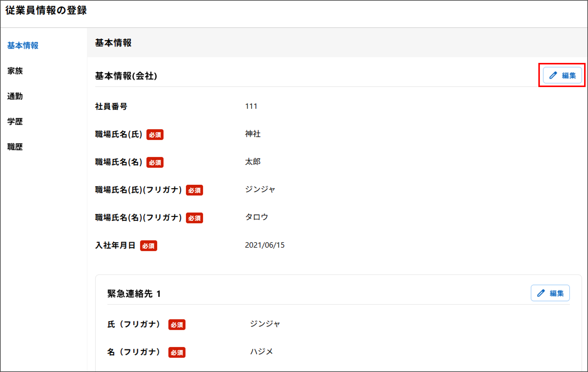Click the 必須 badge beside 職場氏名(氏)(フリガナ)
This screenshot has width=588, height=372.
(194, 191)
